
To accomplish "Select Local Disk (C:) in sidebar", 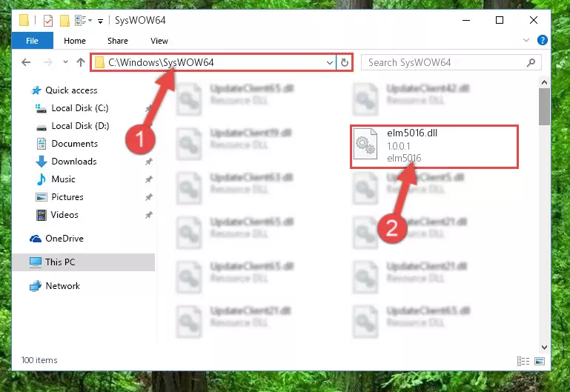I will pyautogui.click(x=79, y=108).
